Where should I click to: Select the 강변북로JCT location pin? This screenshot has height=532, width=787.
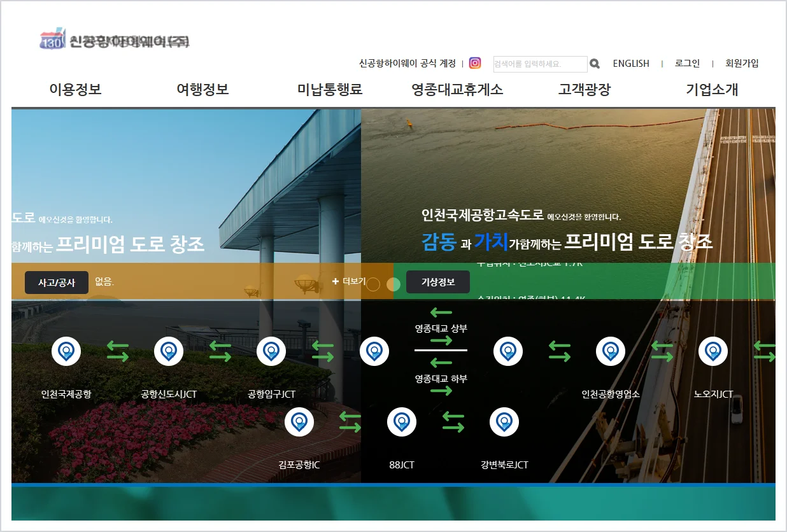click(x=504, y=422)
